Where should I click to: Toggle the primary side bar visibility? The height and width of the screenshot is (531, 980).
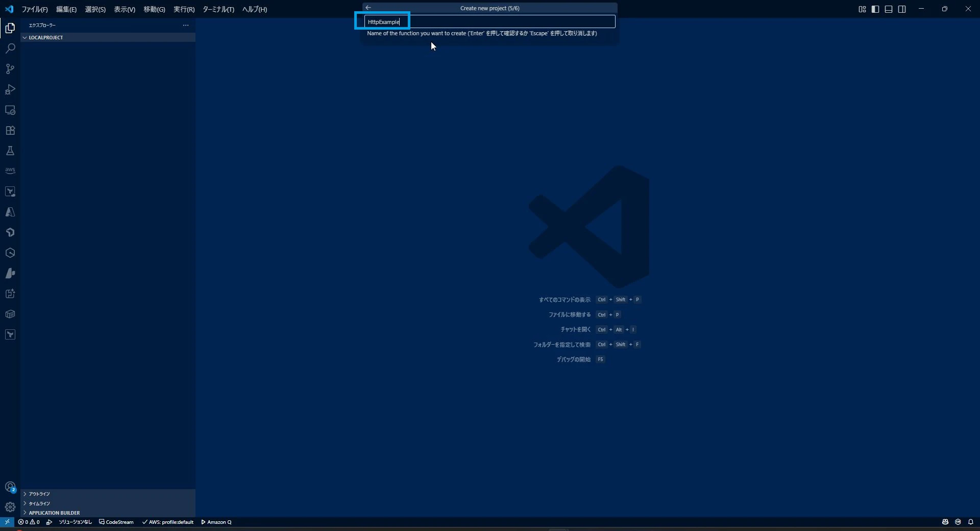(875, 9)
